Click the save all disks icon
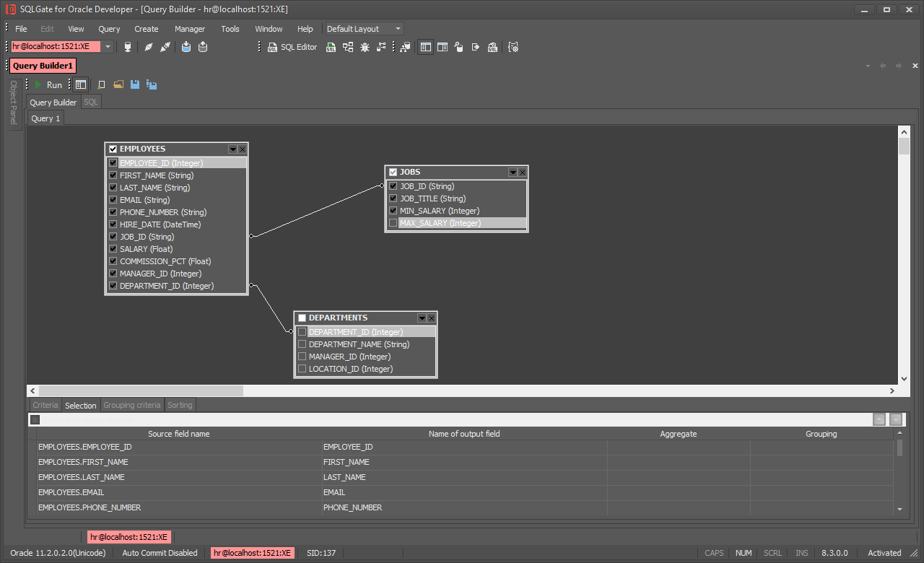 (x=152, y=84)
